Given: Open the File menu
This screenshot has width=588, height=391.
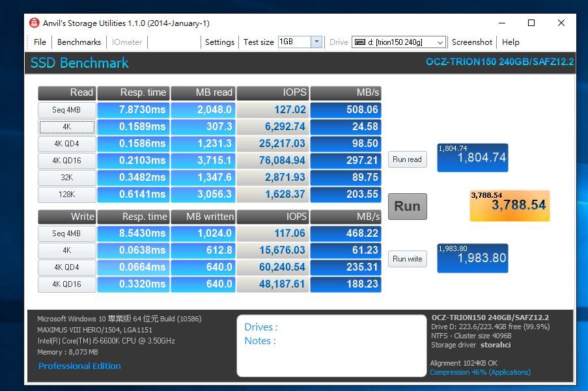Looking at the screenshot, I should pyautogui.click(x=40, y=42).
